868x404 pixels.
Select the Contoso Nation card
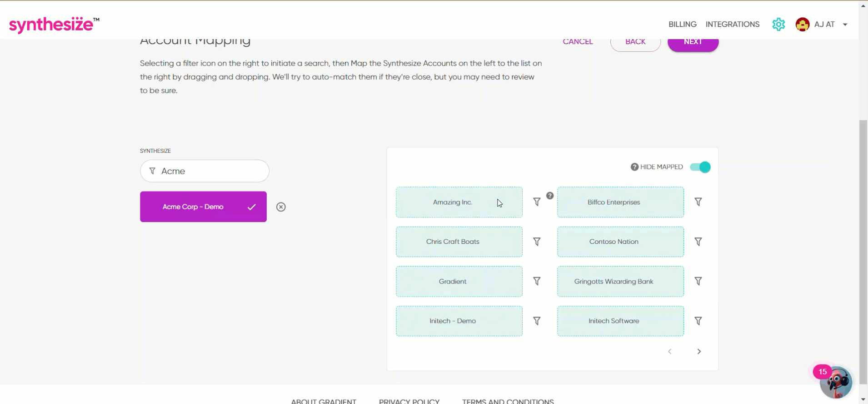[620, 242]
